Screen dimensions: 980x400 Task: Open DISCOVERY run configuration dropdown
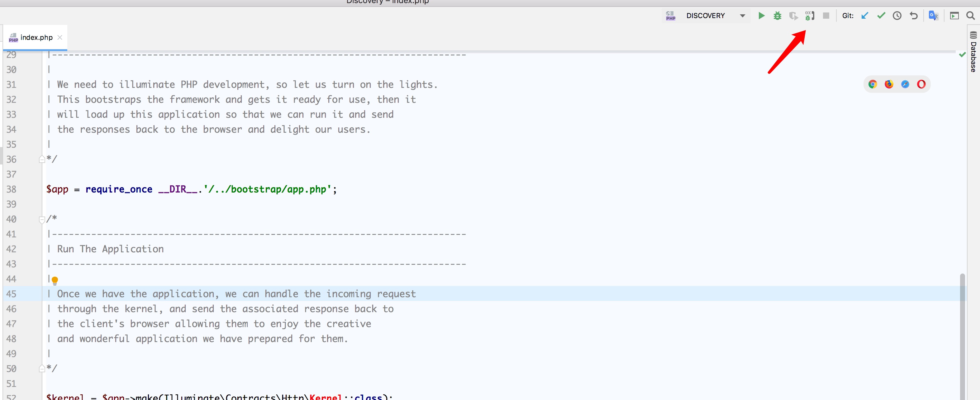(742, 16)
